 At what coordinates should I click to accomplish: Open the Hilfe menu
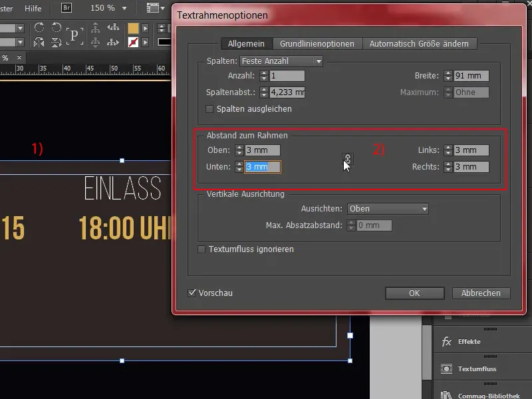(33, 8)
